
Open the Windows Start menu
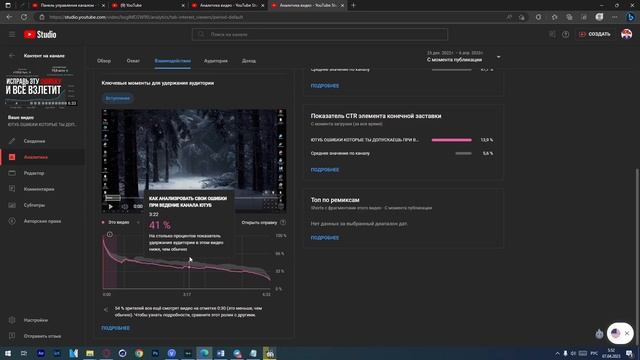pyautogui.click(x=7, y=353)
